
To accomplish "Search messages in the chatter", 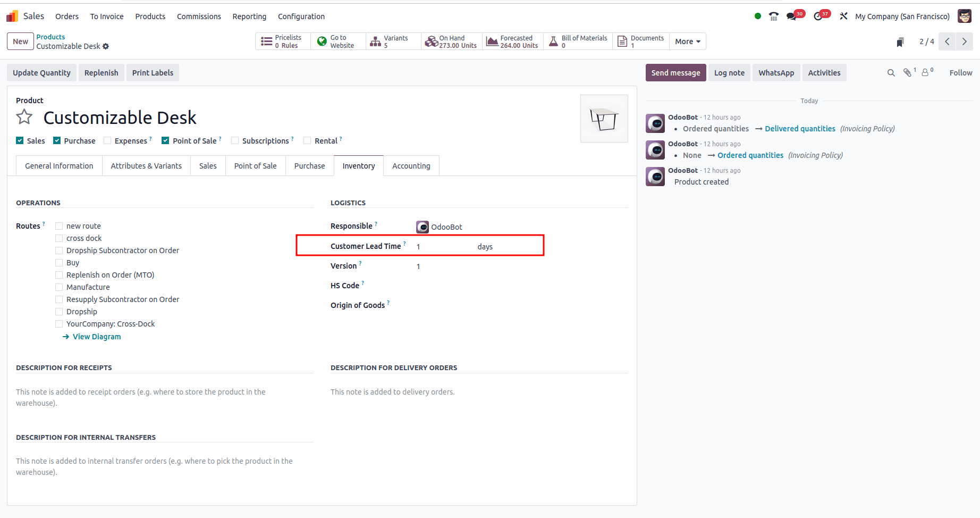I will [891, 73].
